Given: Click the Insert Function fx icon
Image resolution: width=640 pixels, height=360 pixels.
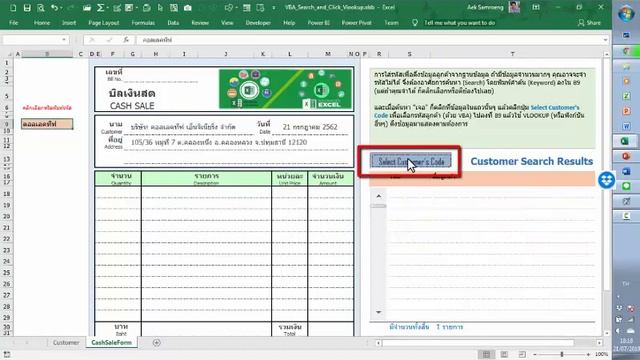Looking at the screenshot, I should [126, 40].
